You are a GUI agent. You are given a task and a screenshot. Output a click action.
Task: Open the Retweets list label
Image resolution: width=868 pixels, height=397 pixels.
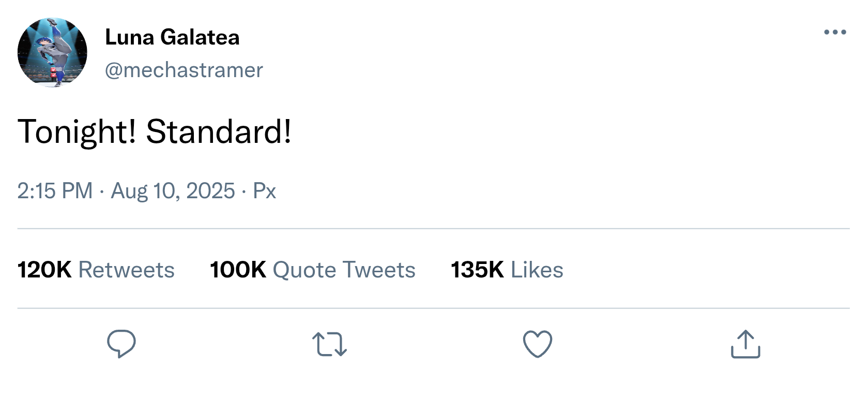[126, 270]
